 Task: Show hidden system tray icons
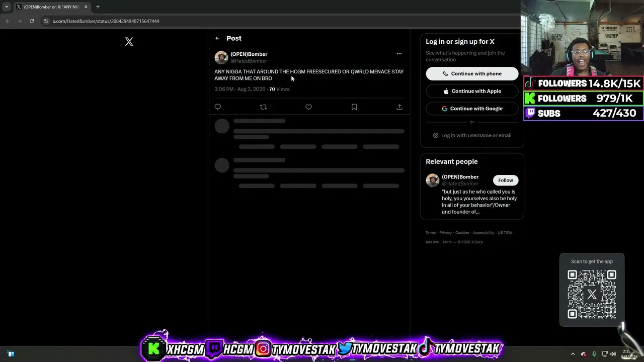click(x=573, y=354)
